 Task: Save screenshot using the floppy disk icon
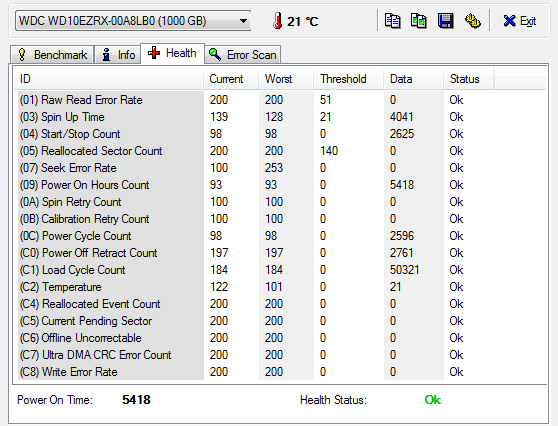[x=446, y=21]
